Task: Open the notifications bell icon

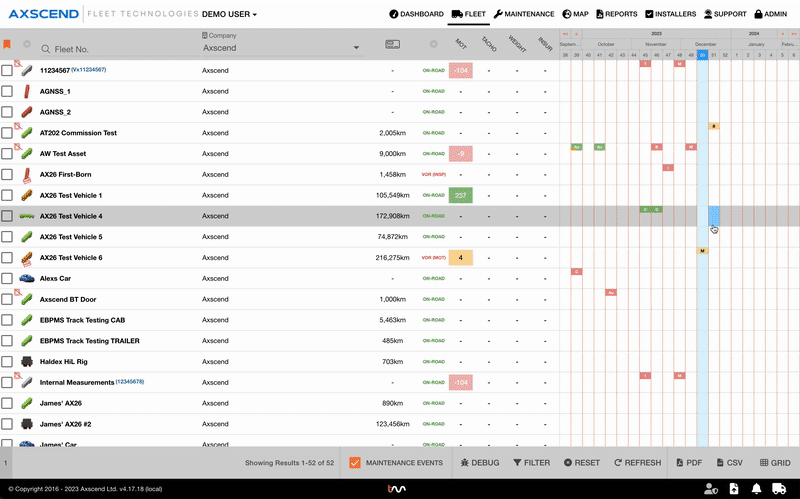Action: [757, 488]
